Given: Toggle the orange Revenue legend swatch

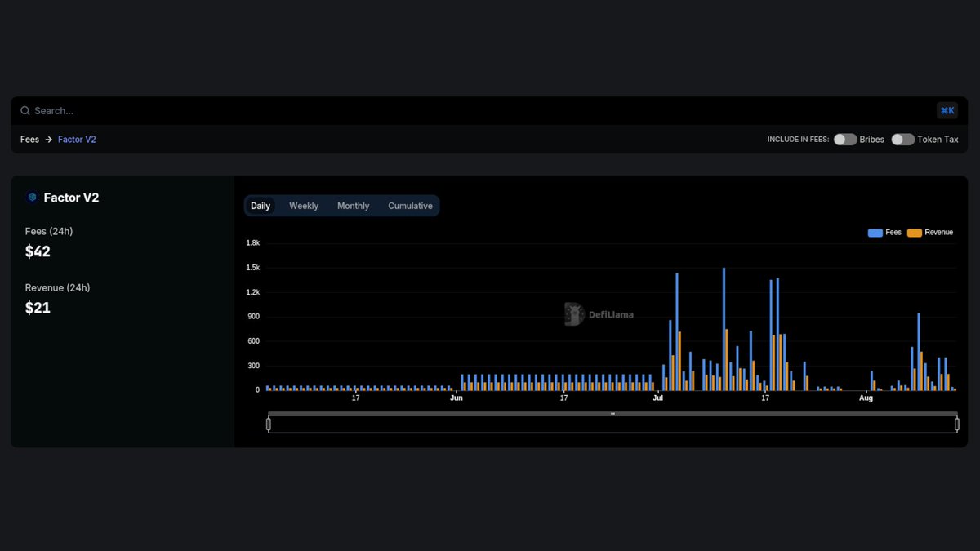Looking at the screenshot, I should point(915,233).
